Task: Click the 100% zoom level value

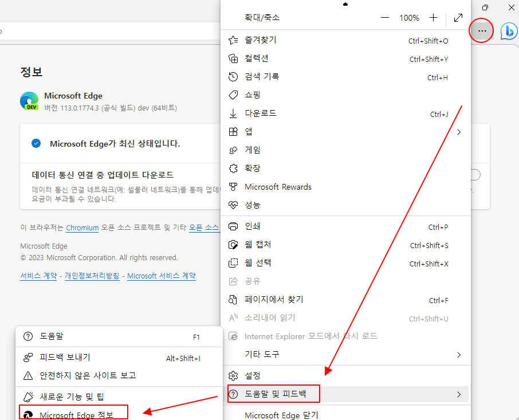Action: click(409, 18)
